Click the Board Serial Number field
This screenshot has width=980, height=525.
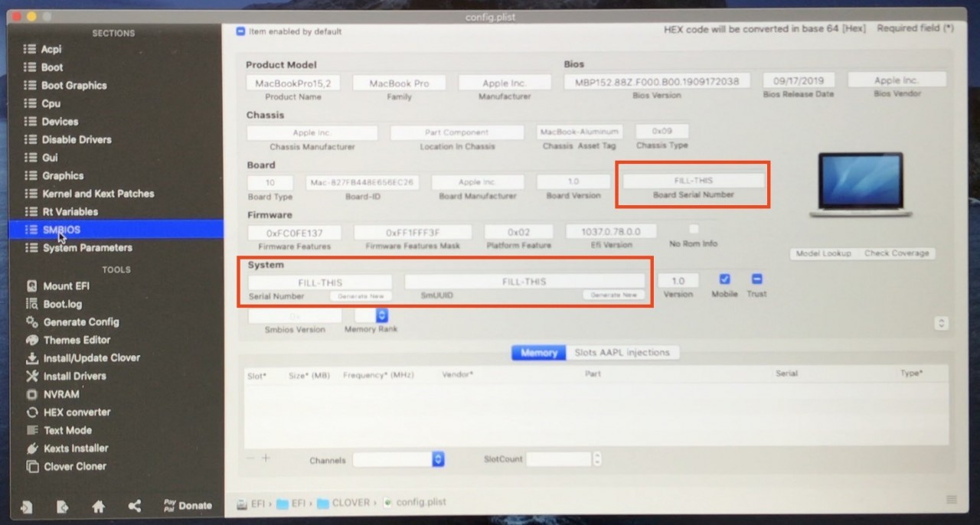[694, 181]
